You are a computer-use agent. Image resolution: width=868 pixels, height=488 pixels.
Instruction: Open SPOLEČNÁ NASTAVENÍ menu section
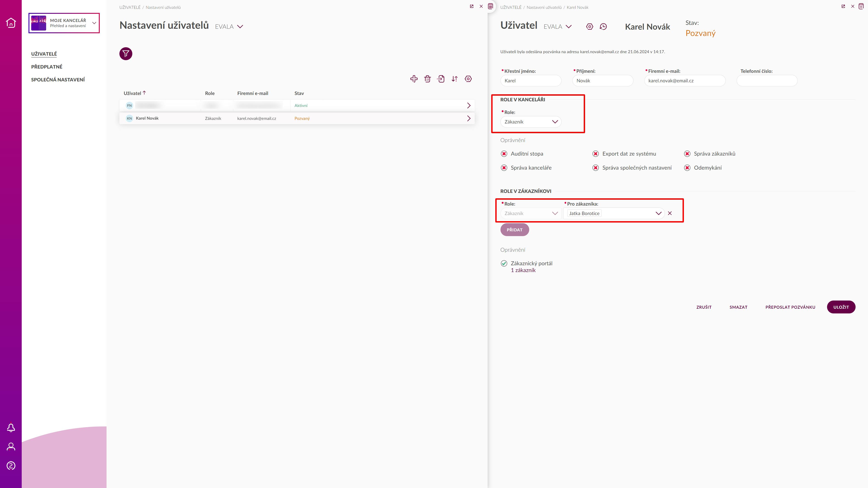58,80
